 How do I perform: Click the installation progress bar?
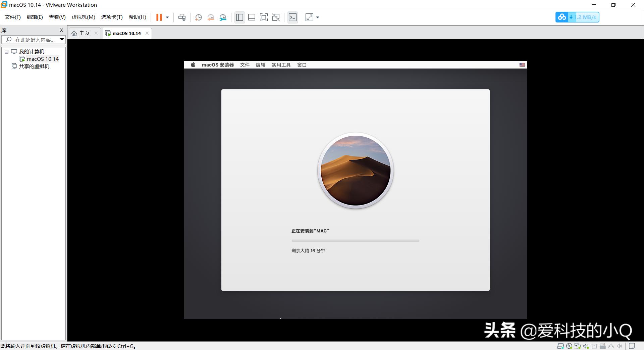(355, 240)
